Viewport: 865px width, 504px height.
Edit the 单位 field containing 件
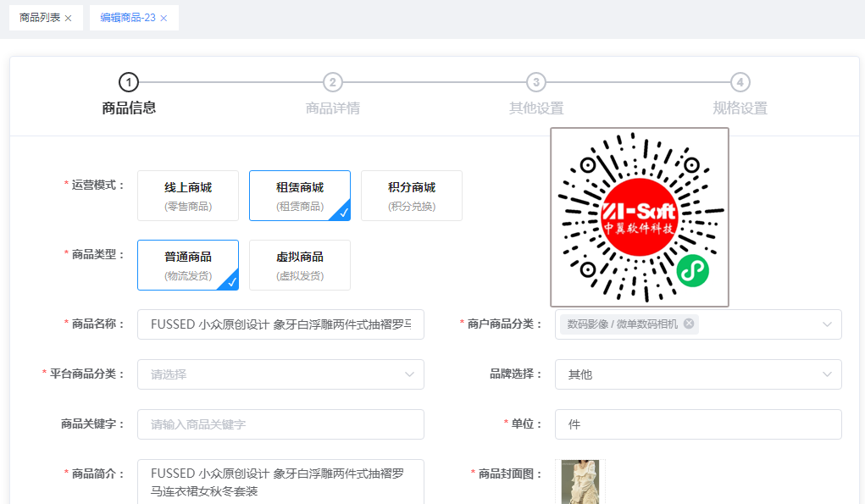pyautogui.click(x=698, y=424)
